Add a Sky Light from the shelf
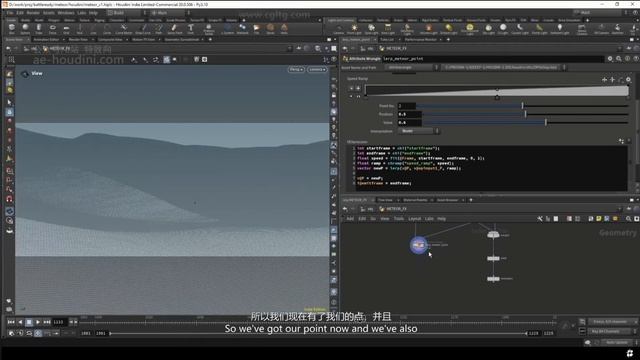The height and width of the screenshot is (360, 640). tap(488, 29)
